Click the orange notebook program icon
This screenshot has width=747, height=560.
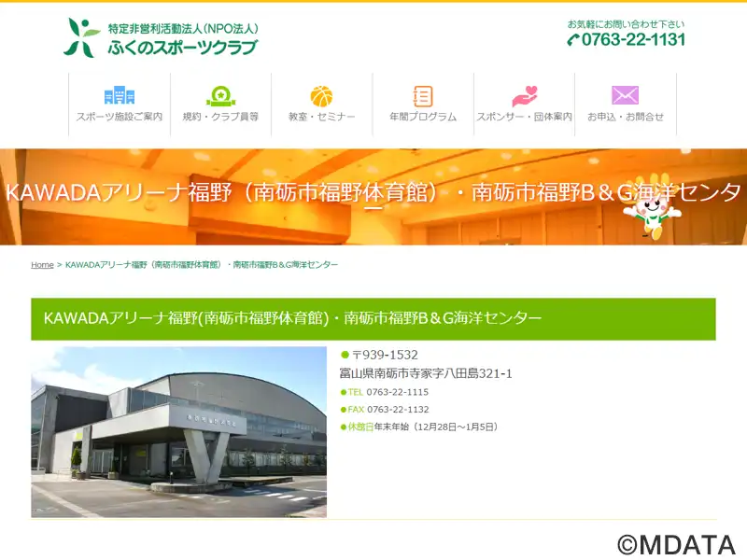point(423,96)
